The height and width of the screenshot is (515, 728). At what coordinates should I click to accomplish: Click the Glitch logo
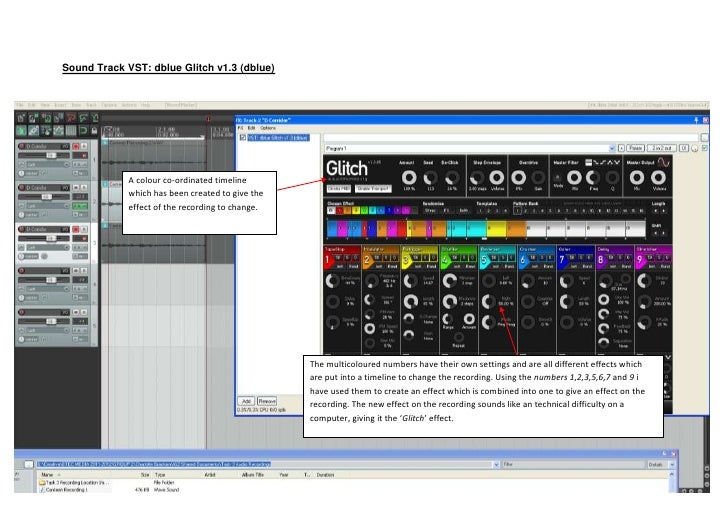point(346,169)
